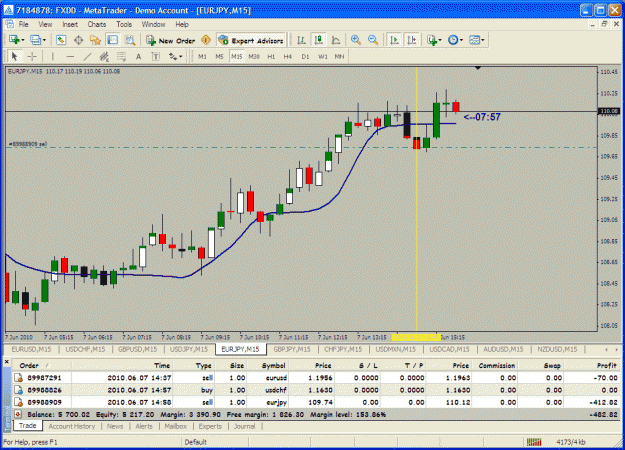Image resolution: width=625 pixels, height=450 pixels.
Task: Click the New Order button
Action: (x=171, y=40)
